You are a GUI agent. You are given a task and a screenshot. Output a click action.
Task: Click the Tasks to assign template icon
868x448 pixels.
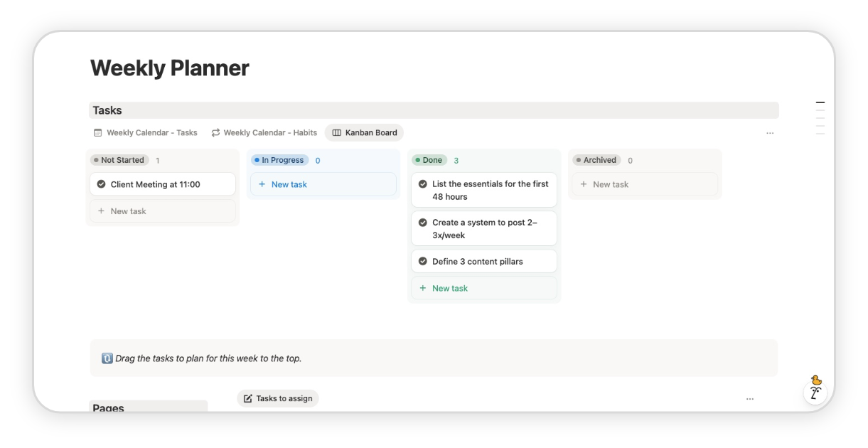point(246,398)
